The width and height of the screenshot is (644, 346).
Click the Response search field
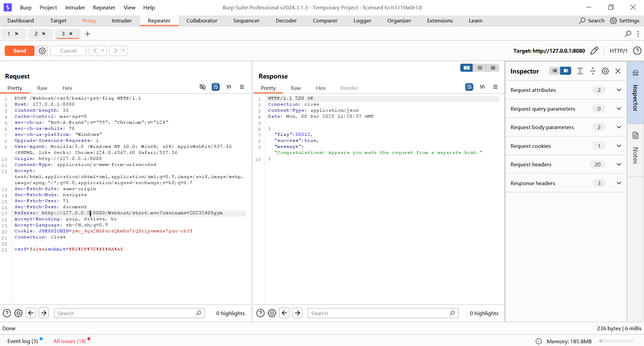pyautogui.click(x=383, y=313)
